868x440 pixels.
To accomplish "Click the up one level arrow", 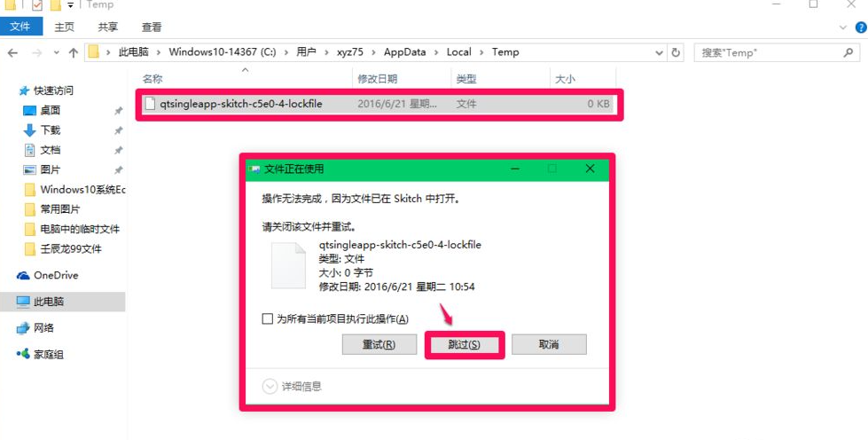I will tap(73, 52).
